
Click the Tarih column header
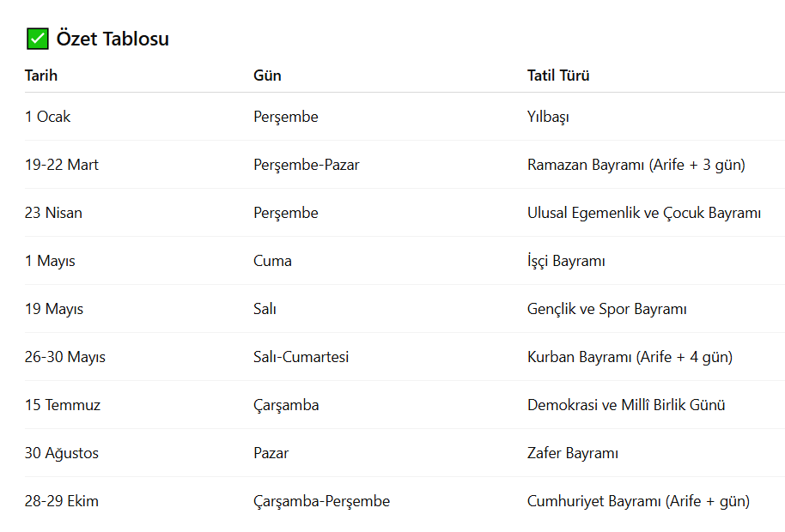tap(41, 76)
